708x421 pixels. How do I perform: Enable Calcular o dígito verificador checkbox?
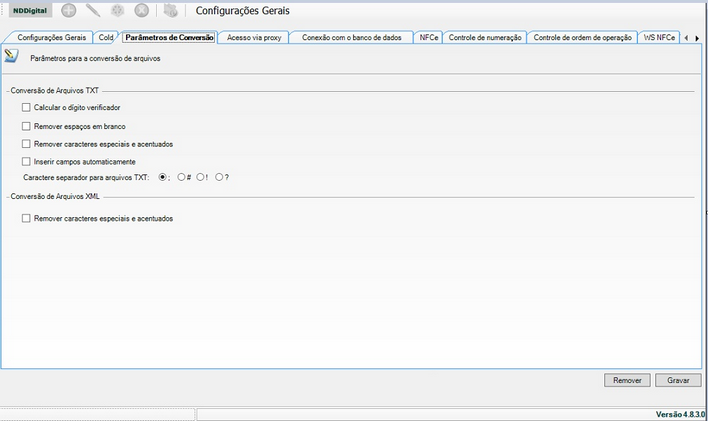click(26, 108)
